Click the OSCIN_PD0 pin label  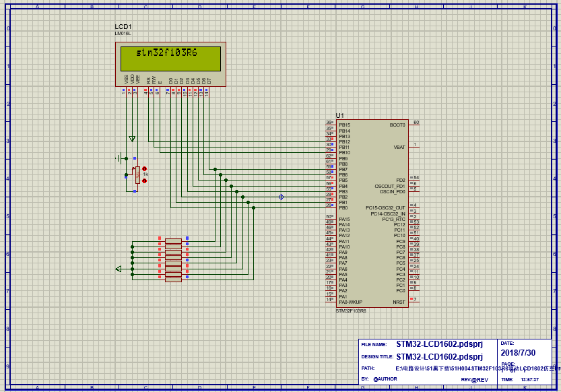click(393, 192)
